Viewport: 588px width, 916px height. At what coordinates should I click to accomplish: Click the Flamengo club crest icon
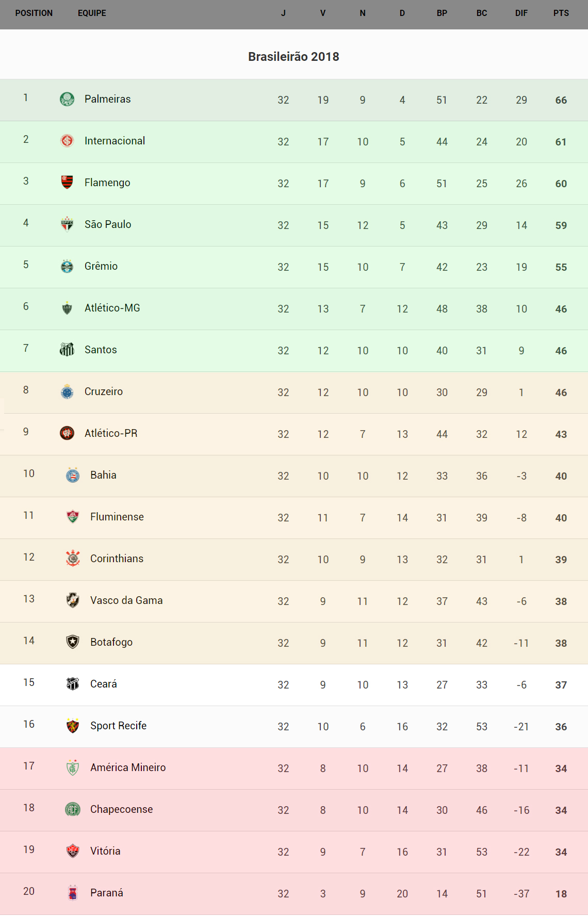click(x=67, y=182)
